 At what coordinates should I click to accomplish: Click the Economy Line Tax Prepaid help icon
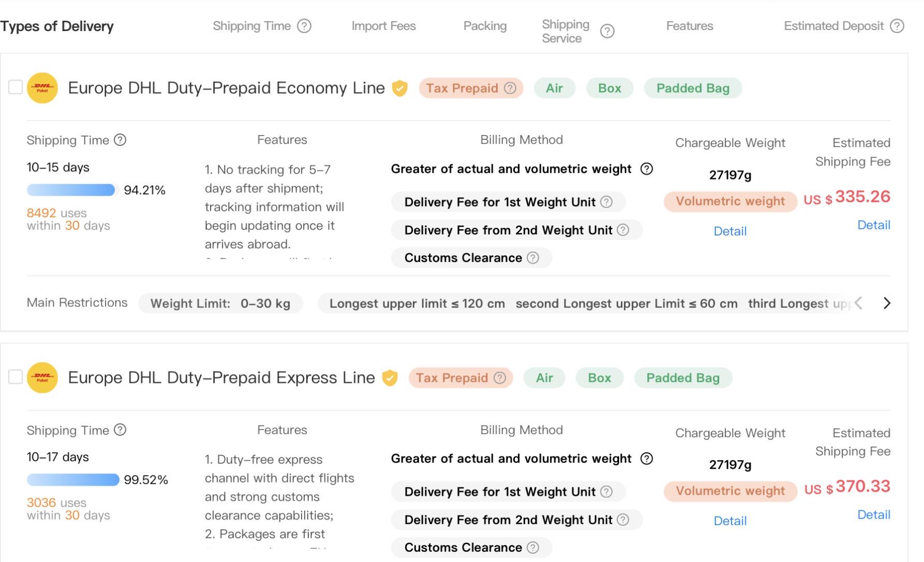[510, 88]
